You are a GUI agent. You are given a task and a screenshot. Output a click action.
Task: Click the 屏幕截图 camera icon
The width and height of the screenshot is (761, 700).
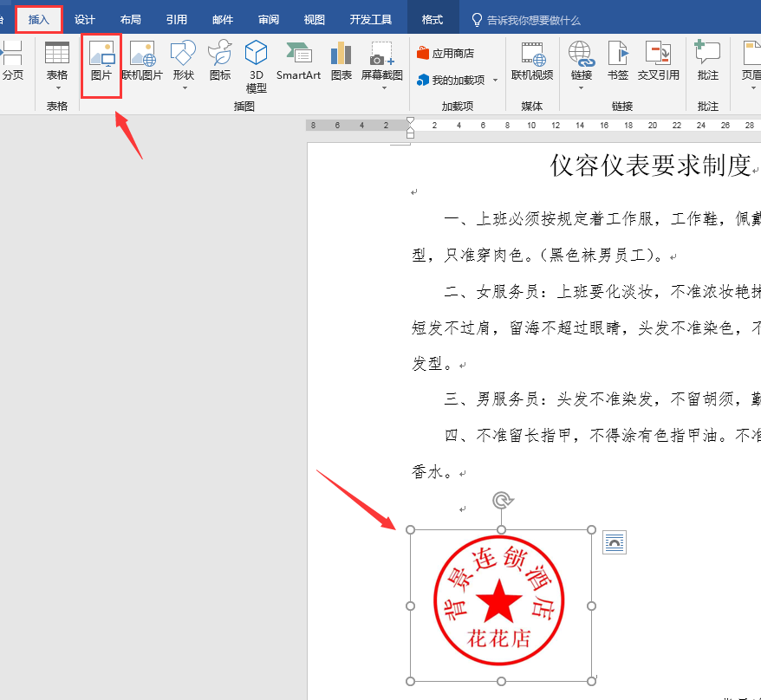382,54
